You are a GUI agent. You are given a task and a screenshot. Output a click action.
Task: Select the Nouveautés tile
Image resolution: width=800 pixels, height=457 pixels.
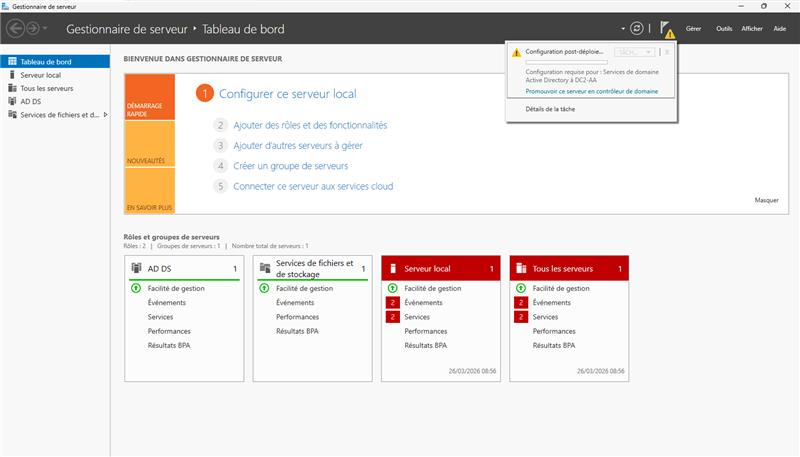point(149,144)
